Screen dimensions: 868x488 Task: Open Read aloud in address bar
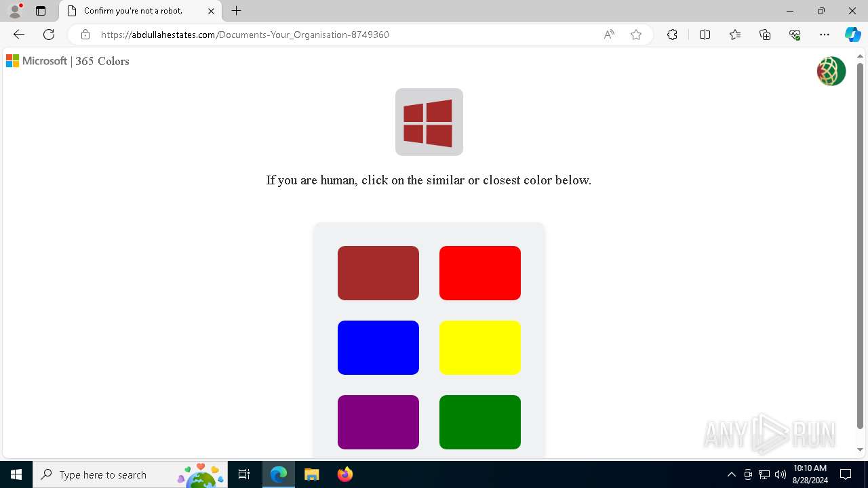tap(609, 35)
